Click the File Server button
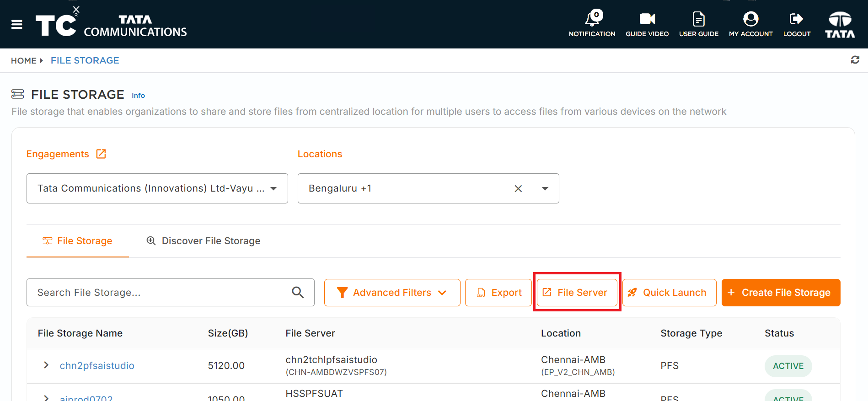 (x=577, y=293)
